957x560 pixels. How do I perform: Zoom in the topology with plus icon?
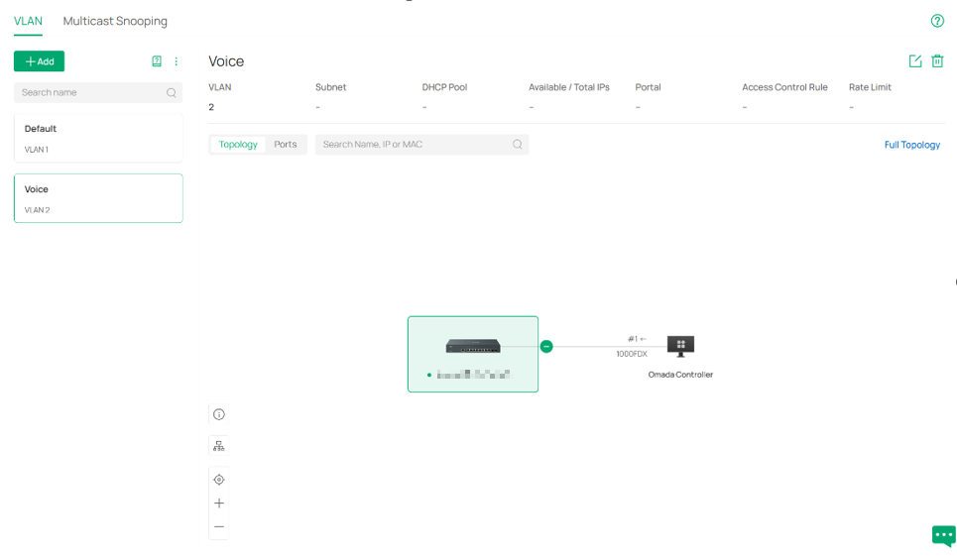point(219,504)
